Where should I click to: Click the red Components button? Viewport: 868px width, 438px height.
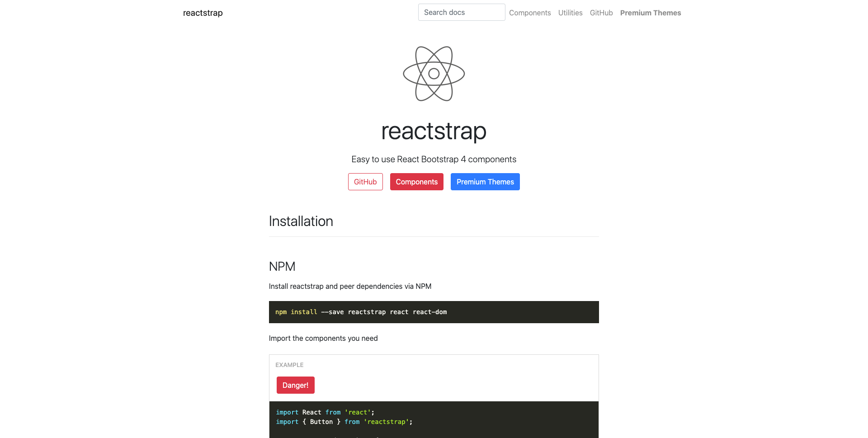coord(416,182)
